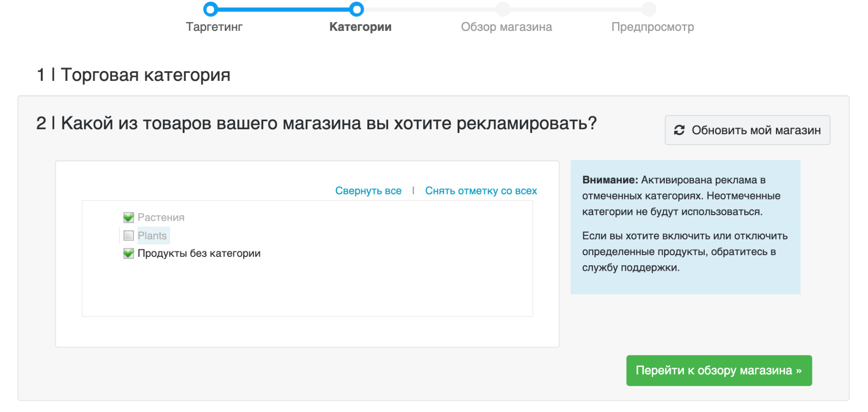Click the Категории progress circle marker
This screenshot has height=412, width=868.
coord(356,9)
